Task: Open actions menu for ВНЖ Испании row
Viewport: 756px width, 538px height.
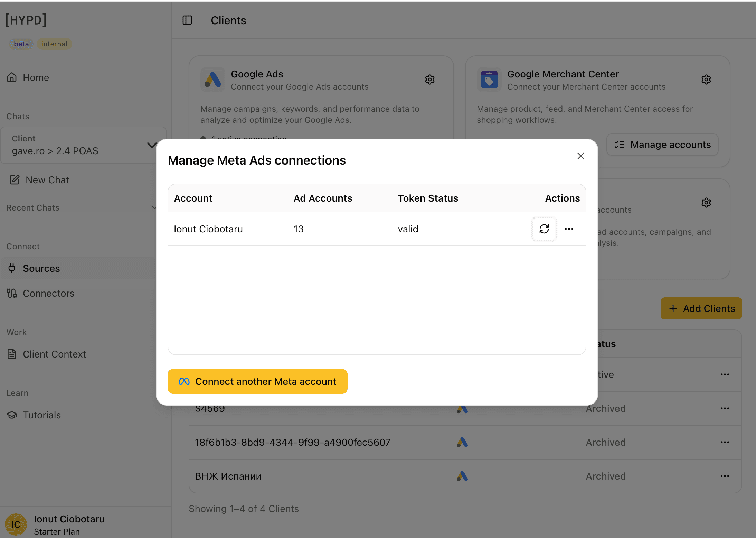Action: (x=725, y=476)
